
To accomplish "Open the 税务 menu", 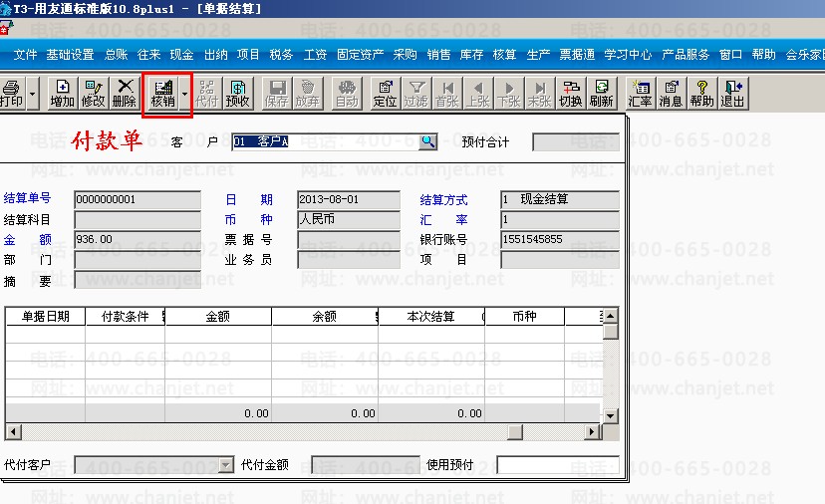I will pyautogui.click(x=282, y=54).
